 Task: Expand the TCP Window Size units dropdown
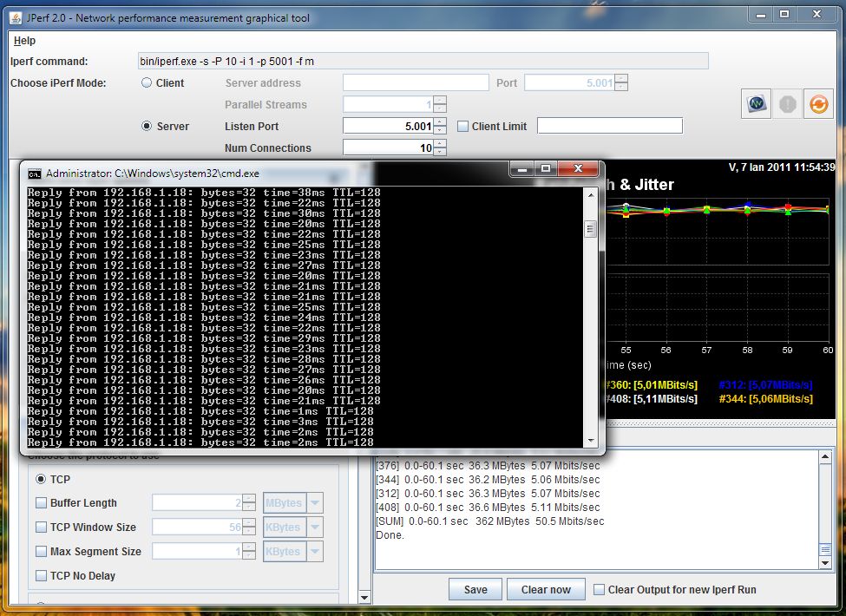pyautogui.click(x=314, y=528)
